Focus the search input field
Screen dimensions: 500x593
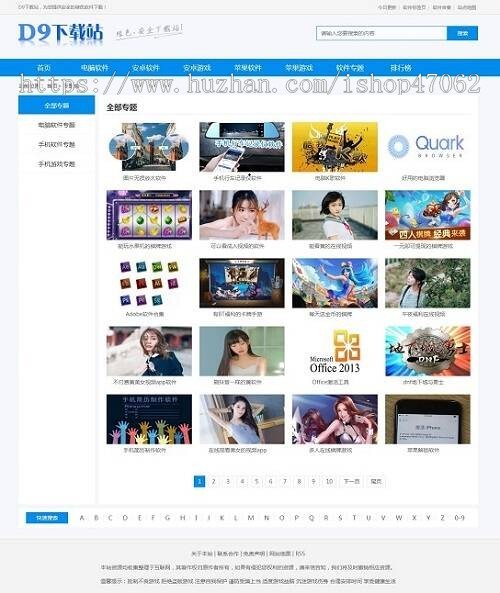(x=381, y=33)
